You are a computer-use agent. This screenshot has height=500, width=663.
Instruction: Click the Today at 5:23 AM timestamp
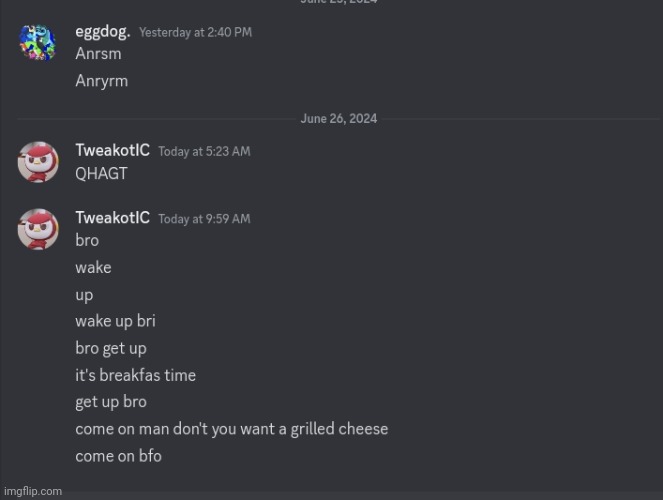tap(204, 151)
